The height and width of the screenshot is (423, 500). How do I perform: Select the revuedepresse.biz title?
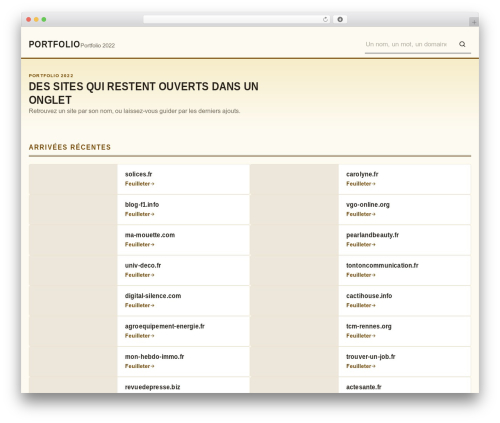[152, 387]
